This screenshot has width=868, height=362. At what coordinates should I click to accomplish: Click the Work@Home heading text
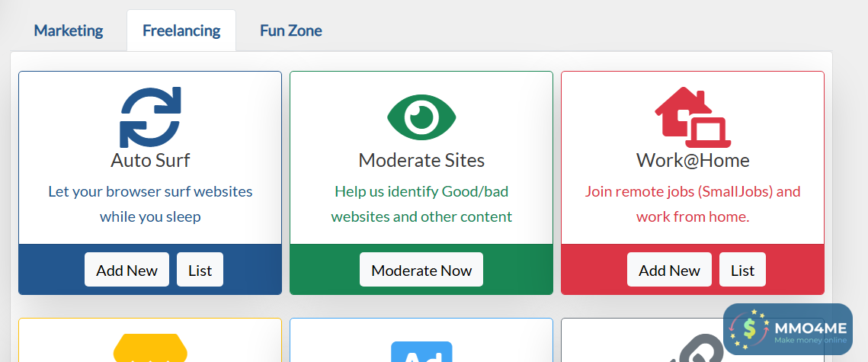[x=693, y=160]
